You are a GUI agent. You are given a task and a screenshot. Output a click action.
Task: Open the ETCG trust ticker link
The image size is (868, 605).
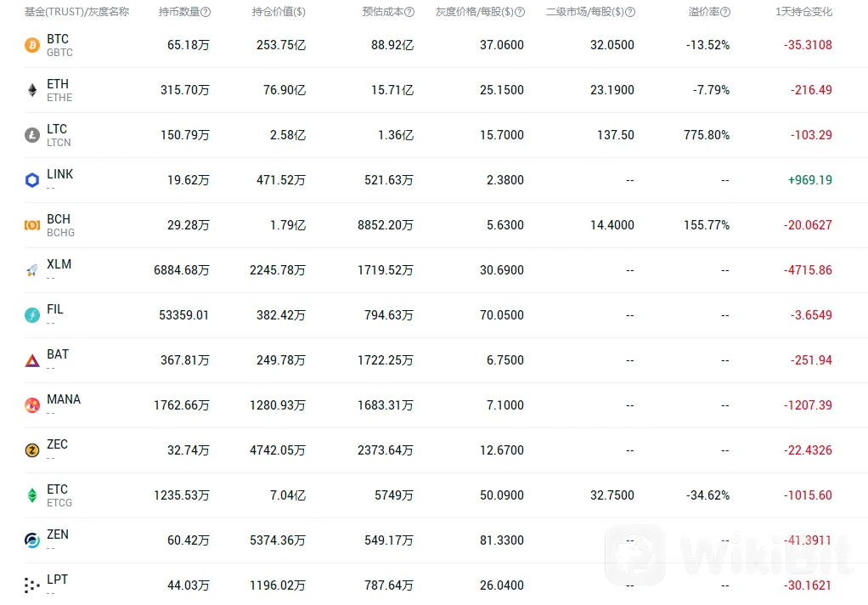pyautogui.click(x=59, y=503)
